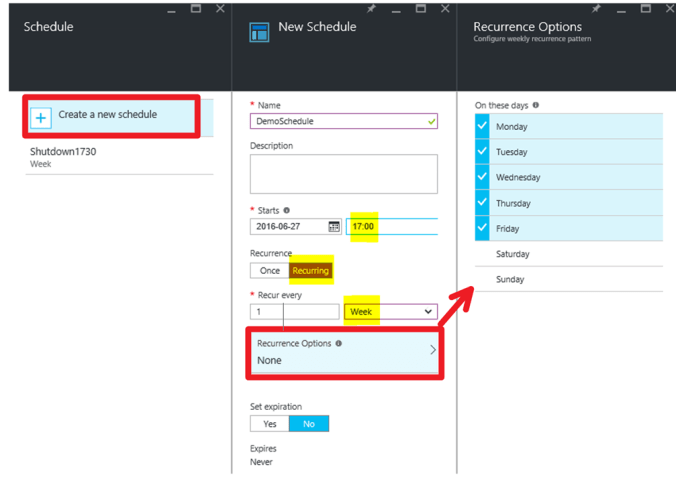Maximize the Schedule blade
676x481 pixels.
[196, 9]
